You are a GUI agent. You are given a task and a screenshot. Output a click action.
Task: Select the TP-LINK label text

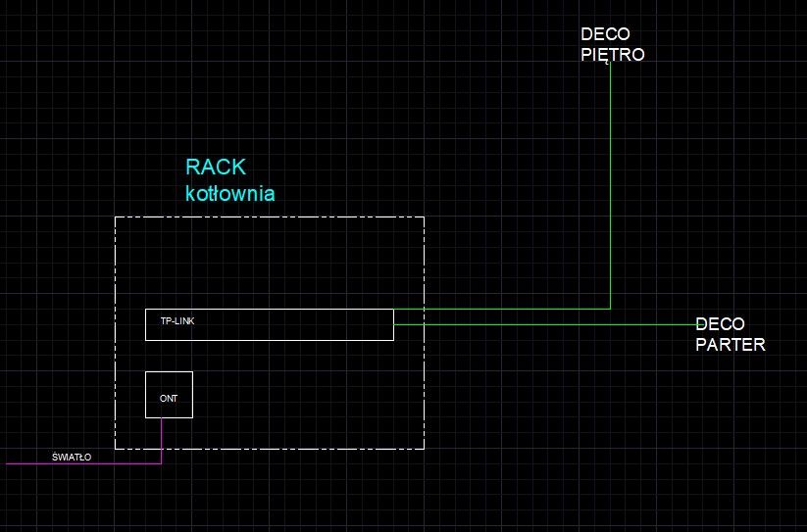177,321
